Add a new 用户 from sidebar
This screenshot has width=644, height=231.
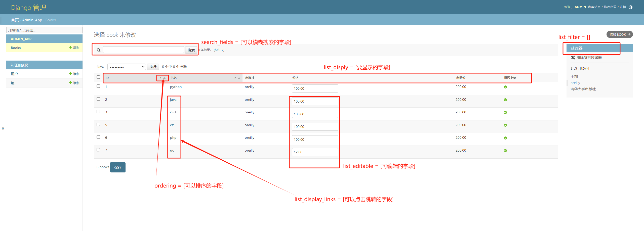click(x=75, y=74)
